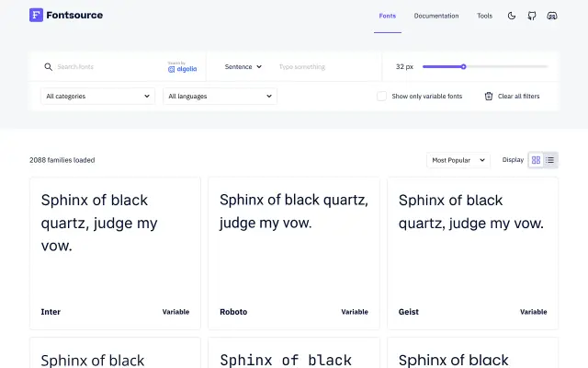Open the Most Popular sort dropdown
Viewport: 588px width, 368px height.
pyautogui.click(x=458, y=160)
